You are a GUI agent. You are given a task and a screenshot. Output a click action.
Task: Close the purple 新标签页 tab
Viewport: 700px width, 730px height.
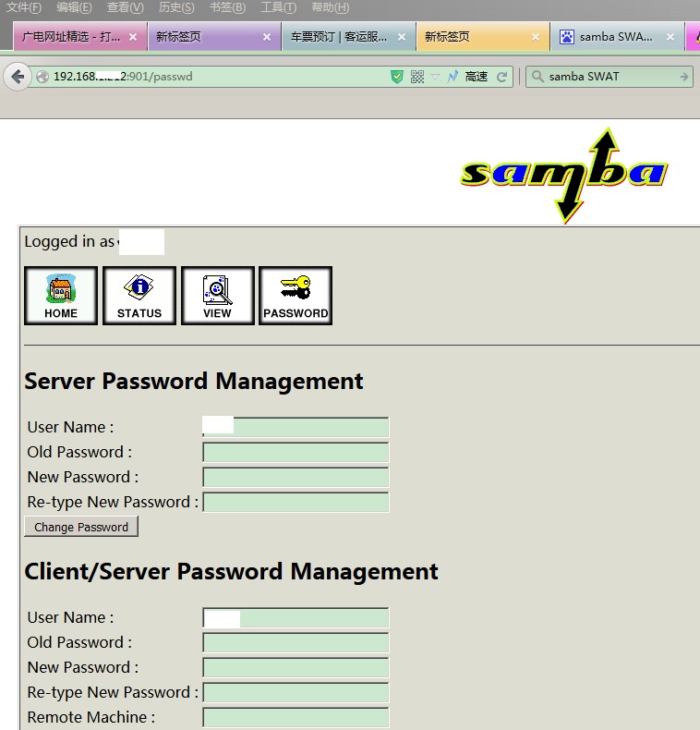point(267,37)
